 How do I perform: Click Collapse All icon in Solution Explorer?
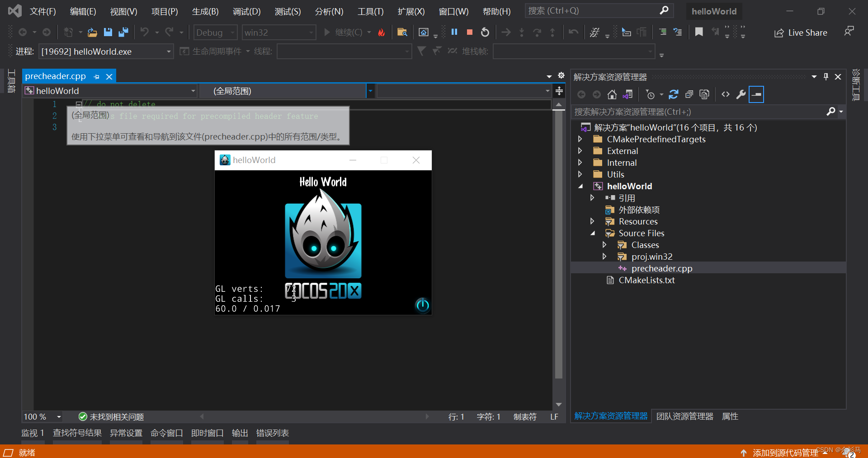[689, 94]
